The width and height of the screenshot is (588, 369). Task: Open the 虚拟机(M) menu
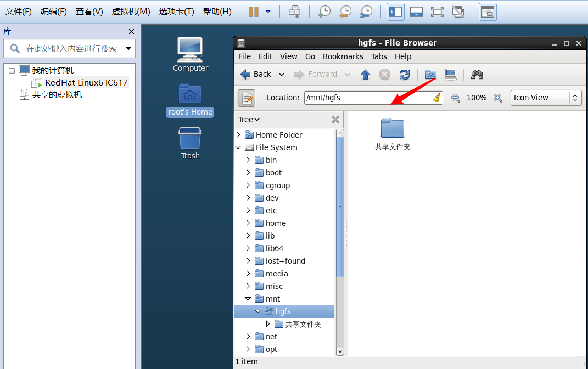coord(131,12)
